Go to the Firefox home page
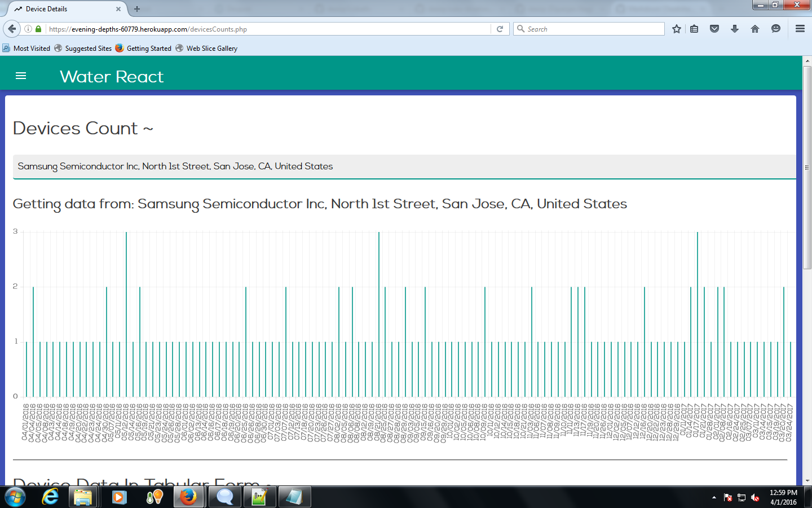The image size is (812, 508). click(755, 29)
